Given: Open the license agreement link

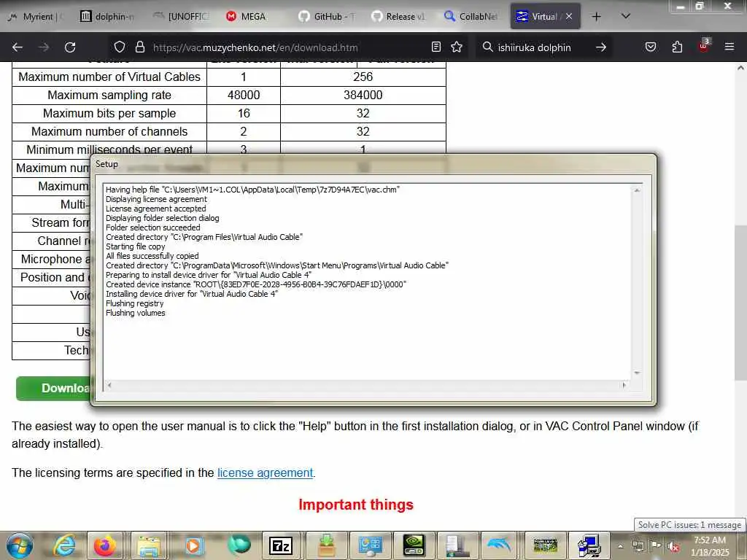Looking at the screenshot, I should point(266,472).
